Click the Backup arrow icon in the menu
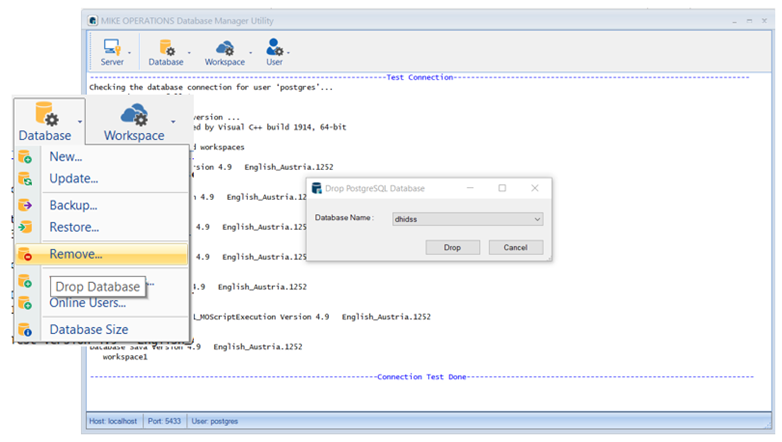This screenshot has height=442, width=782. point(25,205)
